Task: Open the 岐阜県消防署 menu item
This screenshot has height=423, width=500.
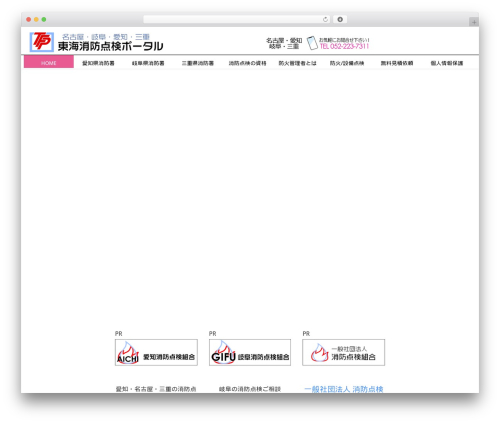Action: tap(148, 63)
